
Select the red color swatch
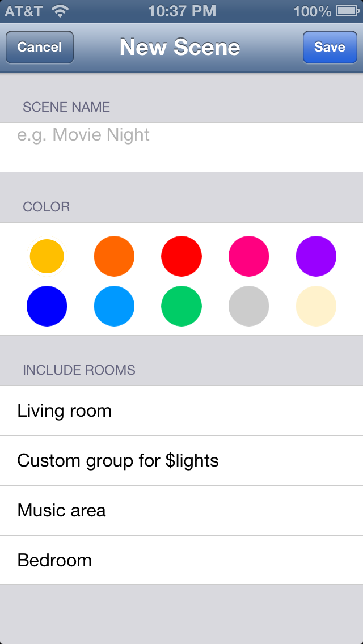pyautogui.click(x=181, y=256)
